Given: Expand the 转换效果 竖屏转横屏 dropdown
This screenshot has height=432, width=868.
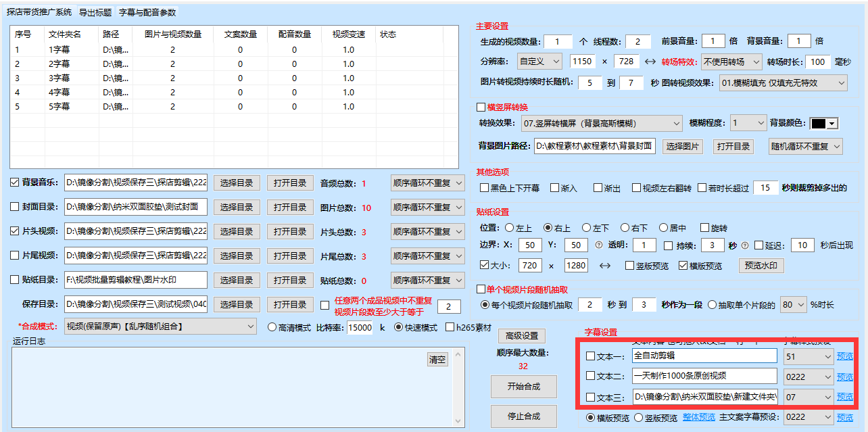Looking at the screenshot, I should click(601, 123).
